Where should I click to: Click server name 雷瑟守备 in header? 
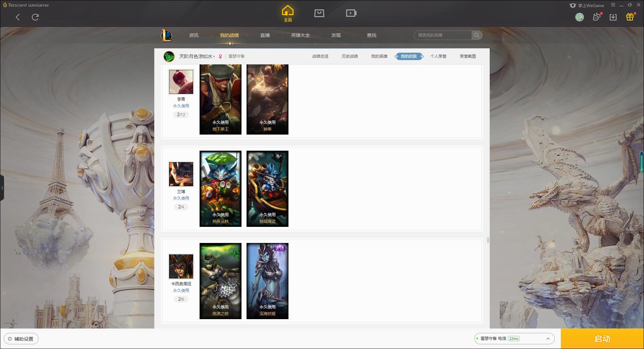236,56
